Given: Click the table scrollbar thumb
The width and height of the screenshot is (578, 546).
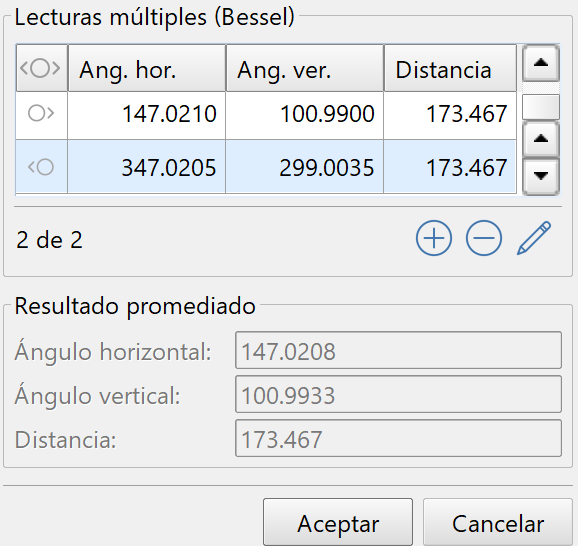Looking at the screenshot, I should tap(541, 107).
